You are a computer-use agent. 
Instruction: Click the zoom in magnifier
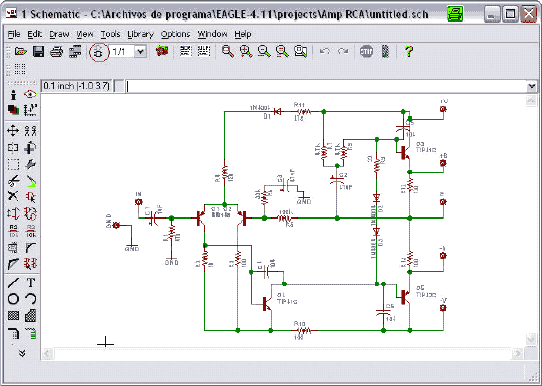coord(246,51)
